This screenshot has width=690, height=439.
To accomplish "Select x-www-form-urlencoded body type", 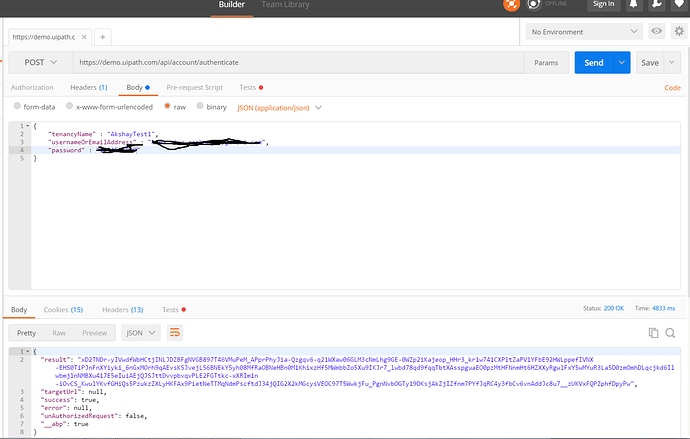I will tap(70, 106).
